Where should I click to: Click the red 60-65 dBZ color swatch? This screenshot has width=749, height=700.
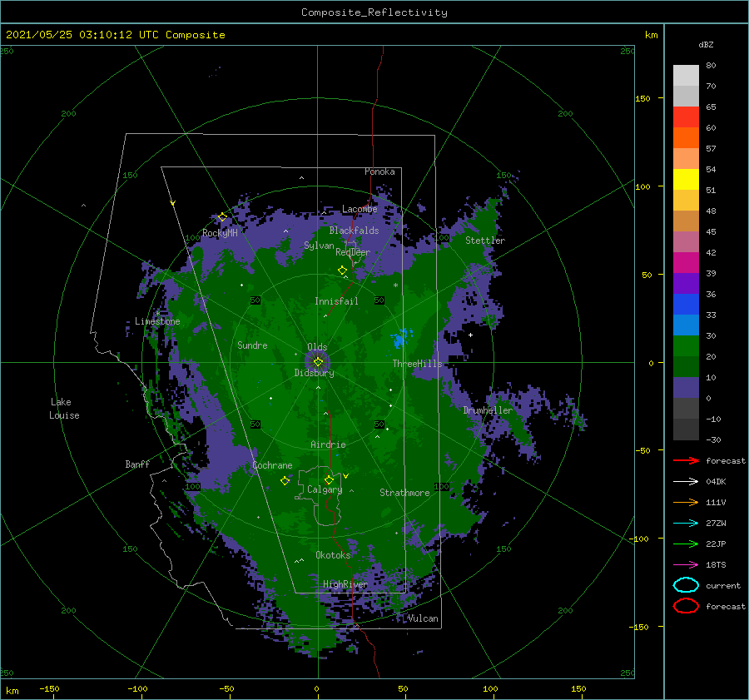tap(686, 117)
